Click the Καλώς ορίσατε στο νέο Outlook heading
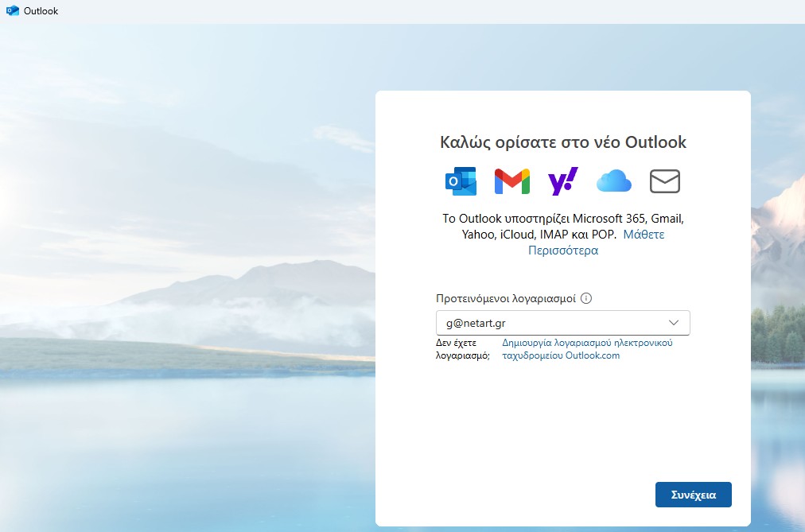The width and height of the screenshot is (805, 532). click(563, 142)
